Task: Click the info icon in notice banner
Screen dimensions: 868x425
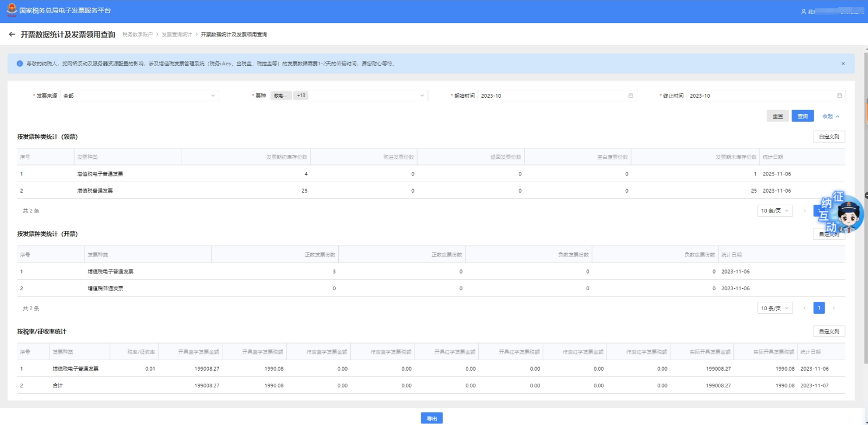Action: point(20,64)
